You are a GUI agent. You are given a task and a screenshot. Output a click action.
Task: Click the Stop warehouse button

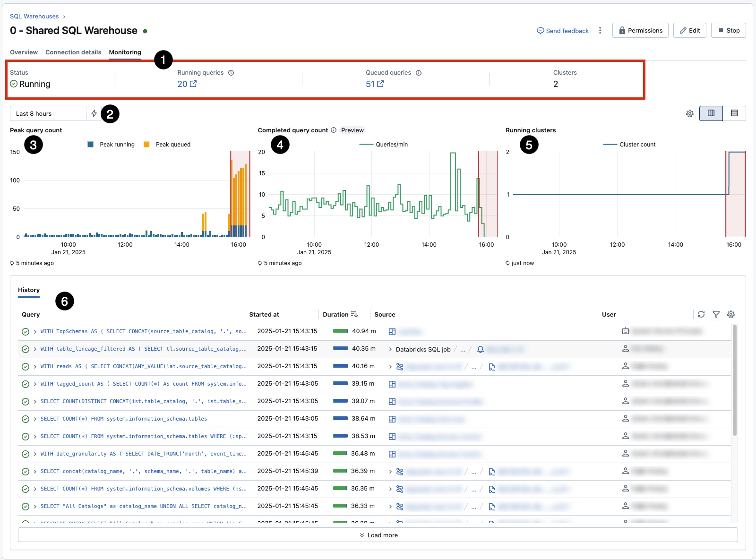click(728, 30)
